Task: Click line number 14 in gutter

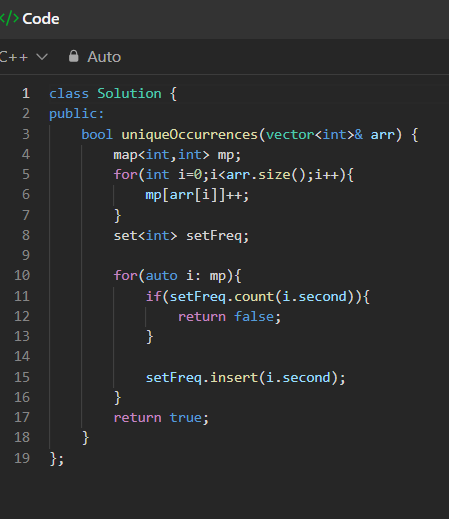Action: click(x=22, y=357)
